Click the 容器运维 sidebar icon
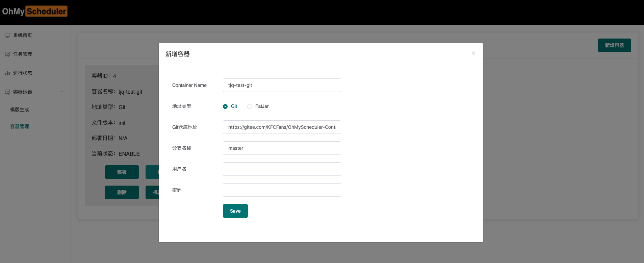The image size is (644, 263). 7,92
